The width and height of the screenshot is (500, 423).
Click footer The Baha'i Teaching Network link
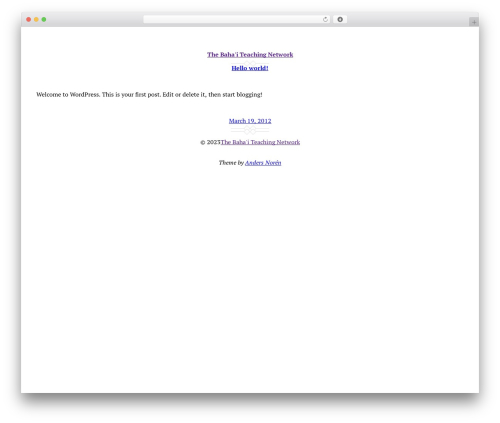tap(260, 142)
